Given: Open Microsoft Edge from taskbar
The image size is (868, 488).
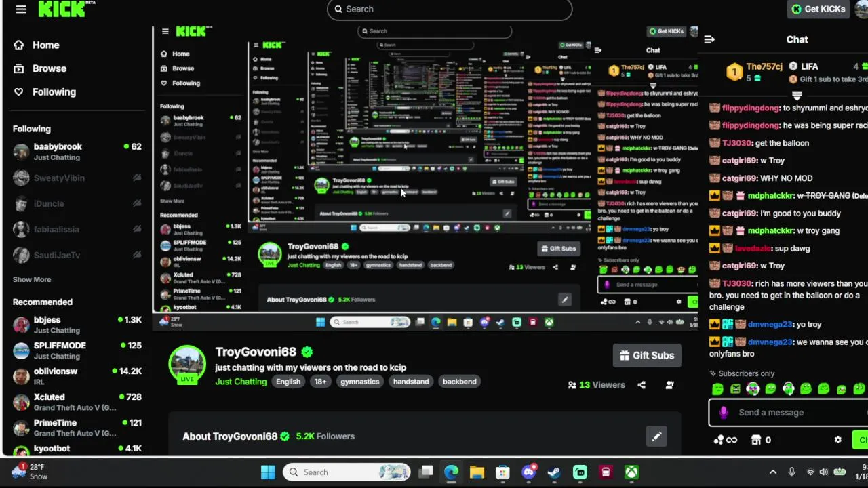Looking at the screenshot, I should tap(451, 472).
